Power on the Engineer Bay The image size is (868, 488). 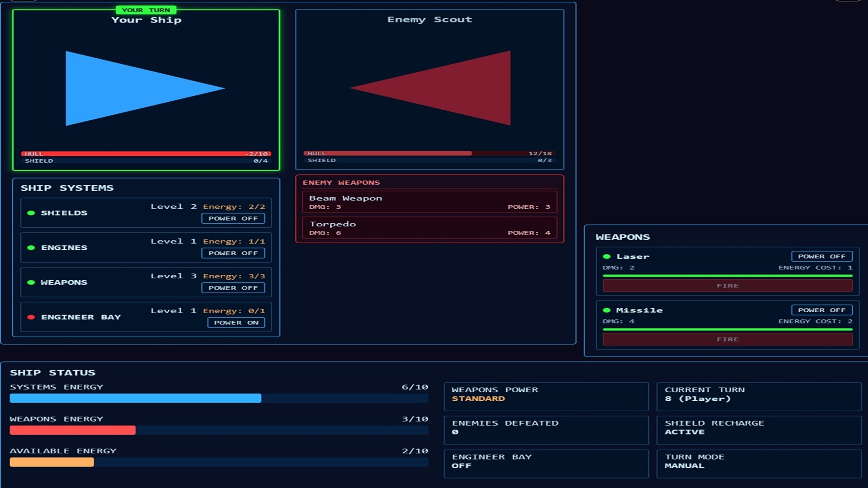(x=236, y=322)
